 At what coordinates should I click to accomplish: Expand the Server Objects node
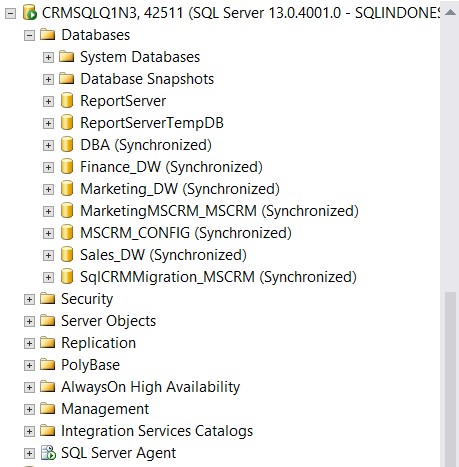[29, 321]
